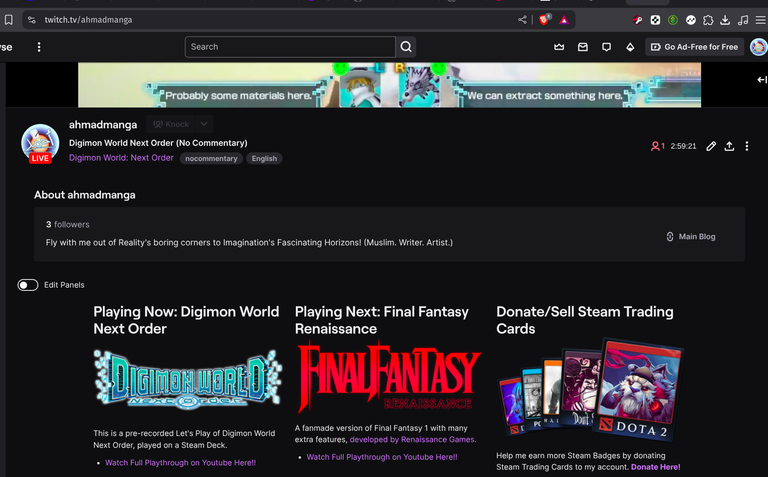Click the stream title Digimon World Next Order (No Commentary)
Screen dimensions: 768x477
tap(158, 143)
